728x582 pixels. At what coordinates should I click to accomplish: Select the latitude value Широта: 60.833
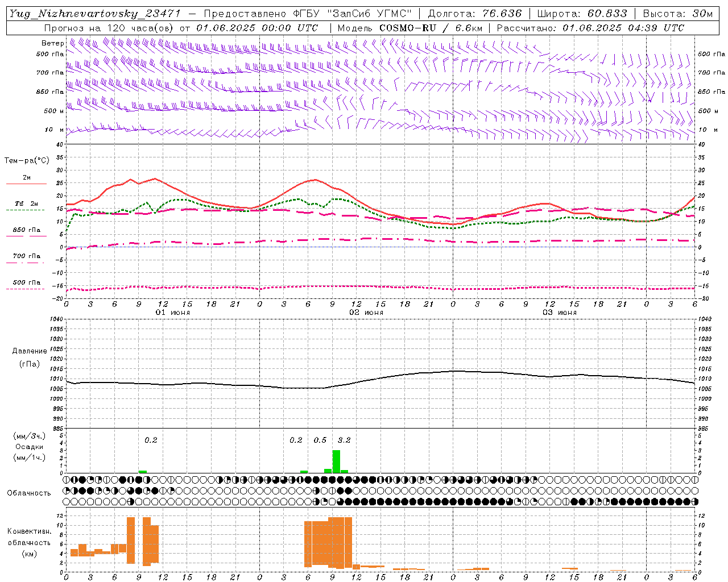point(582,14)
